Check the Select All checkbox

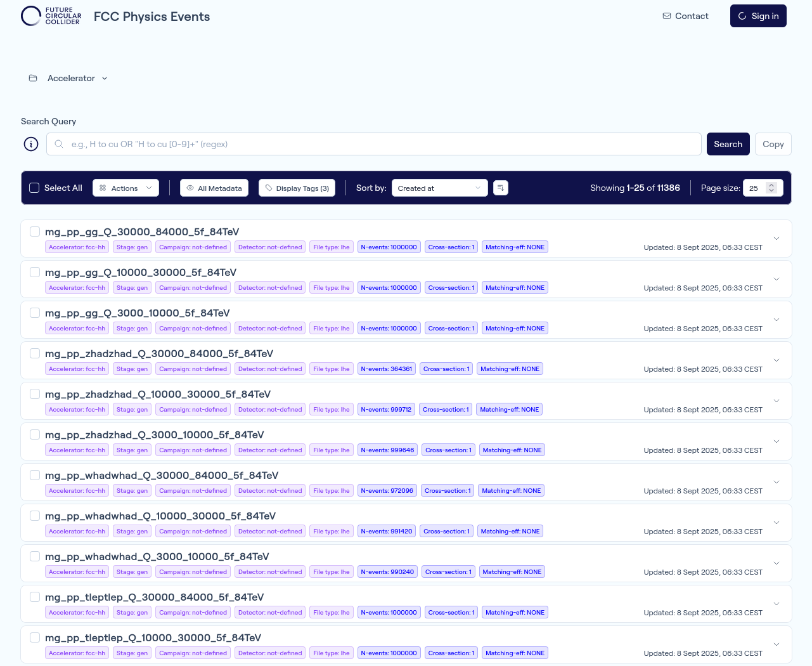(x=35, y=188)
